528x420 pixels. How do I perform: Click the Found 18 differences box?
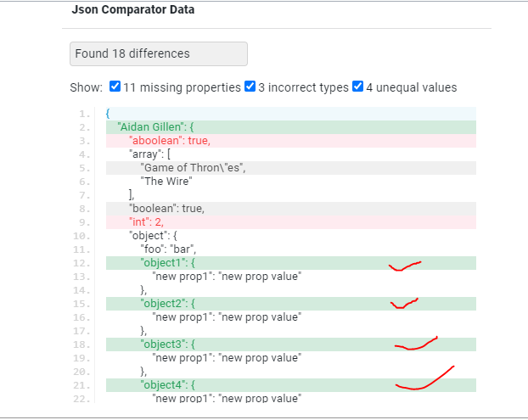158,53
